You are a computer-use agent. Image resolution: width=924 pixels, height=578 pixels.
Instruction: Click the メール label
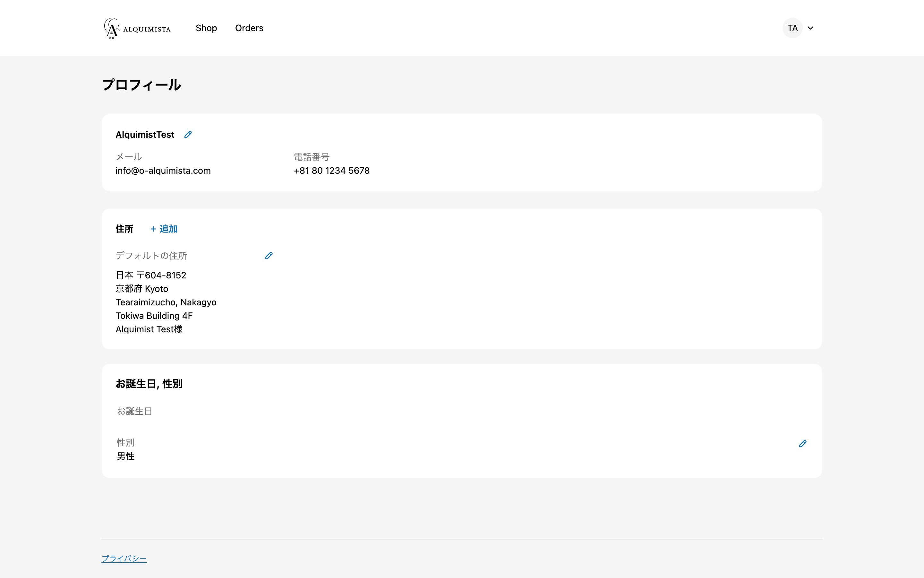point(129,157)
